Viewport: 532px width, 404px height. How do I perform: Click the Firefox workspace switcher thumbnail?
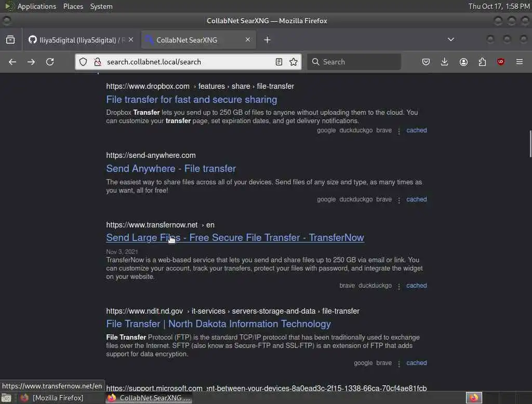coord(474,398)
